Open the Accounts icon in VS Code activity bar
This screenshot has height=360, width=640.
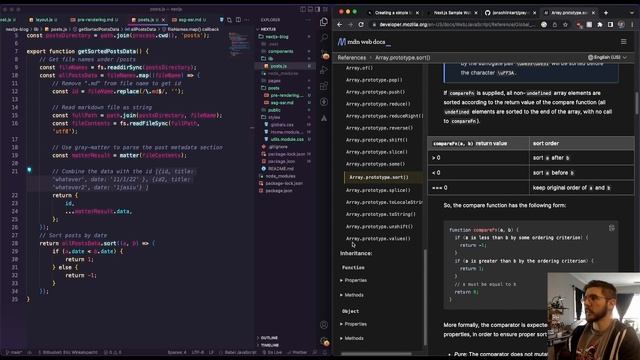pos(324,325)
